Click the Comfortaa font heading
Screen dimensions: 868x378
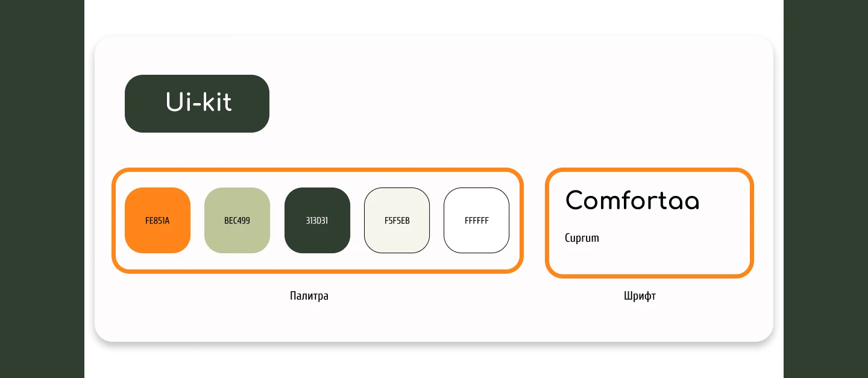632,200
